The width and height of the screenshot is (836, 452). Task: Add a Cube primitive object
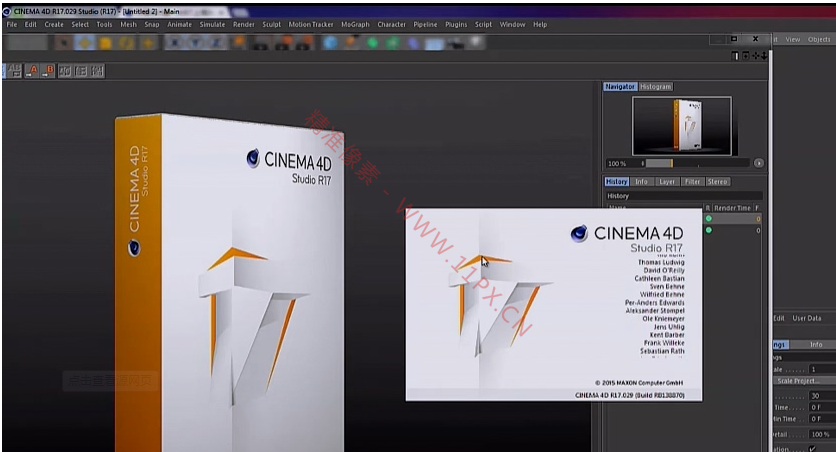pos(331,43)
